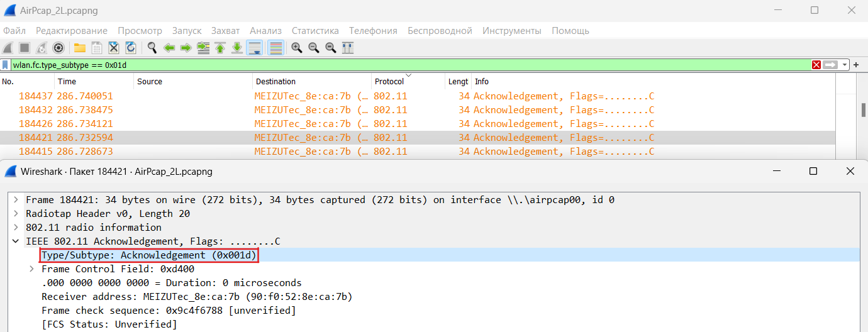Expand 802.11 radio information node
Image resolution: width=868 pixels, height=332 pixels.
coord(16,228)
